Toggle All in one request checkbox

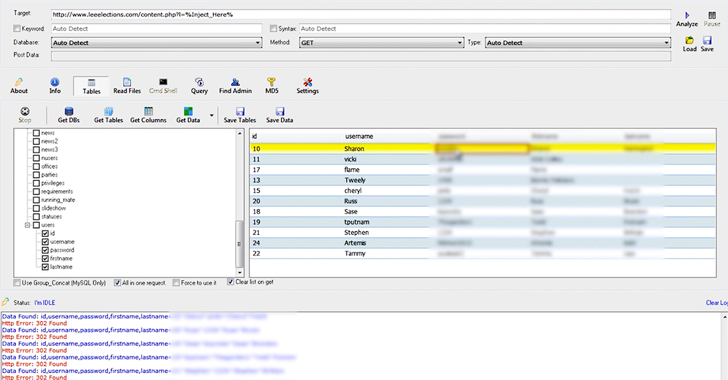click(117, 283)
